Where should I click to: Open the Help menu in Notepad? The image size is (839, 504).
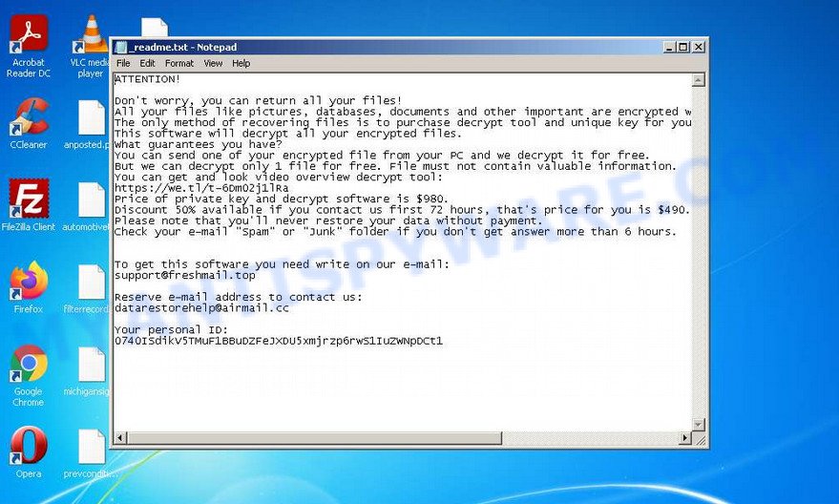coord(241,63)
